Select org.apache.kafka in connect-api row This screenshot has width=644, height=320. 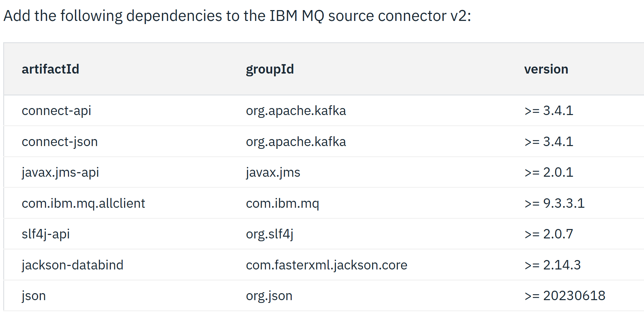click(296, 111)
